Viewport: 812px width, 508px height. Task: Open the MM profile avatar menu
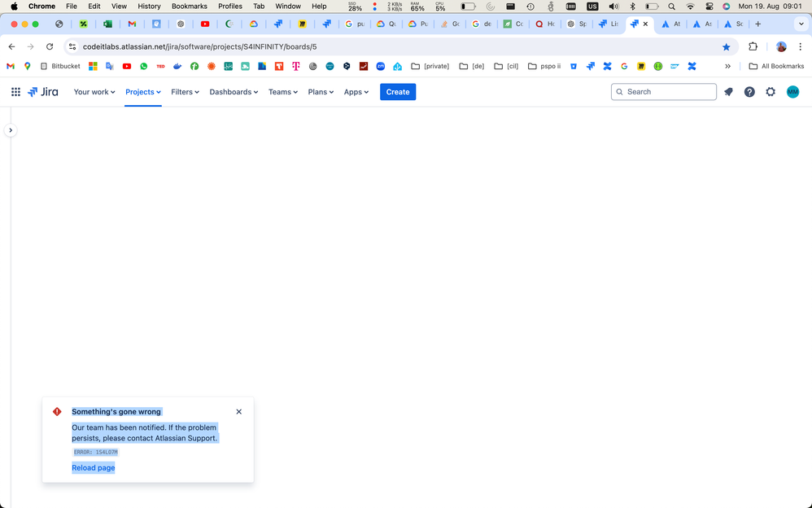click(792, 92)
